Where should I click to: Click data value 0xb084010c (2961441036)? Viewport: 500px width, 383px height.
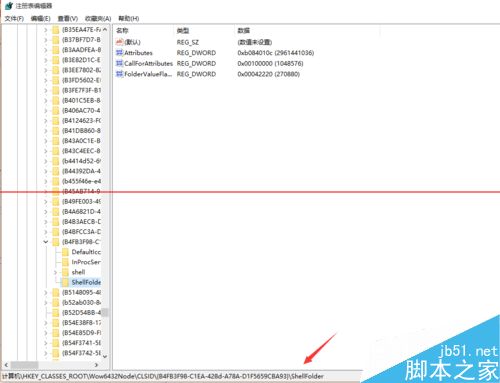(276, 53)
